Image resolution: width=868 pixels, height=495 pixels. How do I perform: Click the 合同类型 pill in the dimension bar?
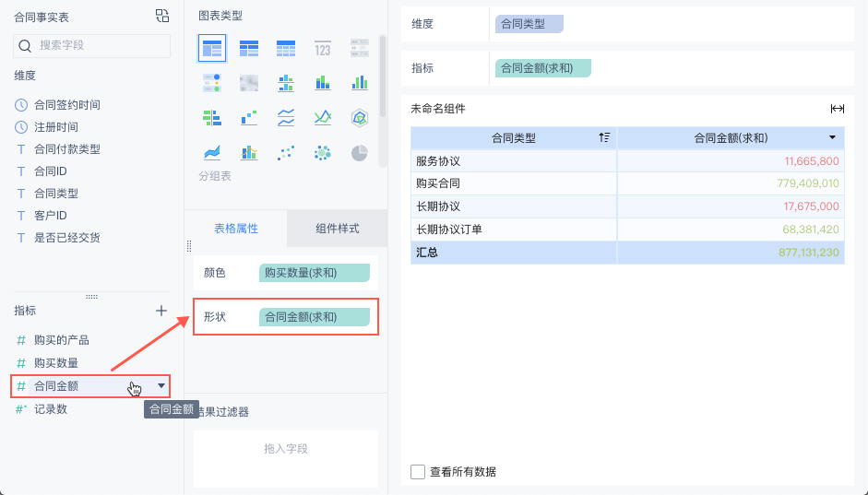[x=528, y=24]
